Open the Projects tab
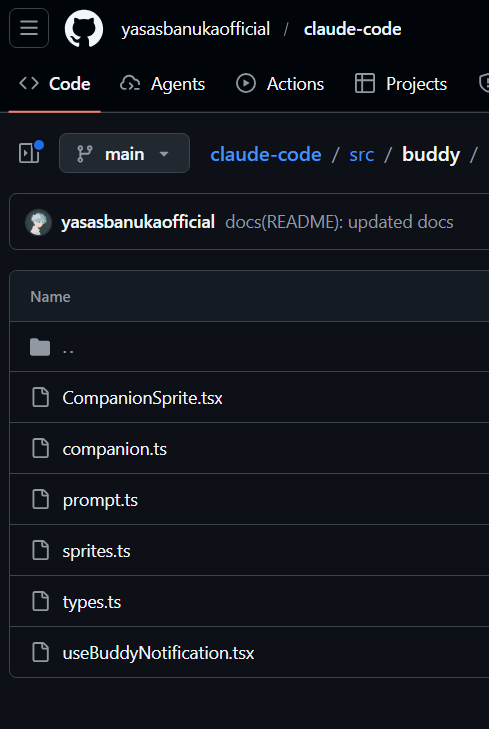The image size is (489, 729). pos(401,84)
